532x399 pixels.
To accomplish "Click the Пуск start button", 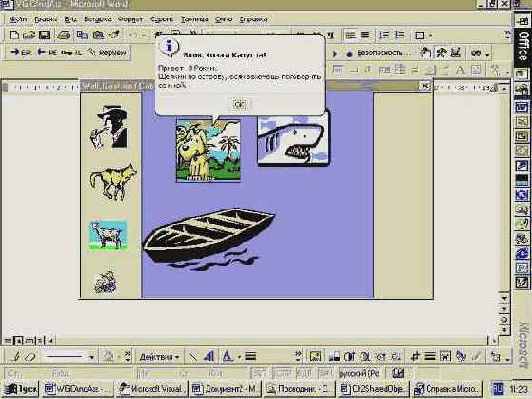I will pyautogui.click(x=20, y=388).
